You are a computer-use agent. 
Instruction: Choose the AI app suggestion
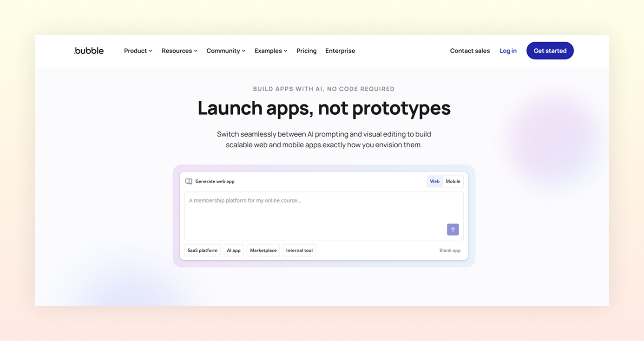tap(234, 250)
